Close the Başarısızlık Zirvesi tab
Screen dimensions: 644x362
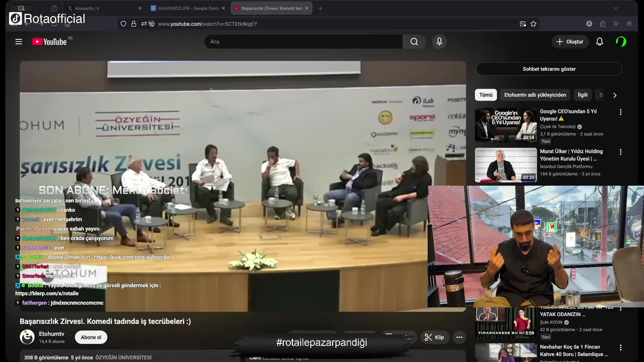pyautogui.click(x=306, y=8)
